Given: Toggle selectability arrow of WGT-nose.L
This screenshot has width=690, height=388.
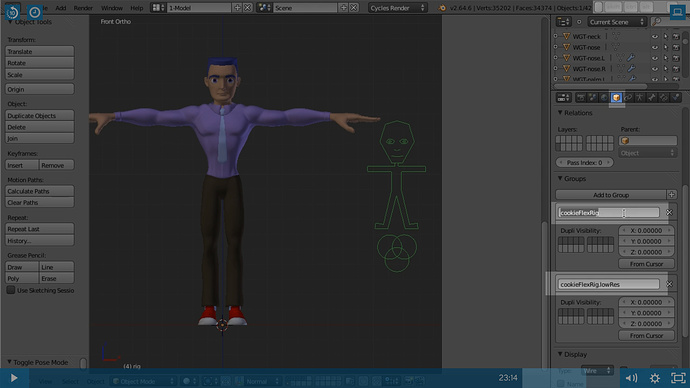Looking at the screenshot, I should [x=665, y=58].
